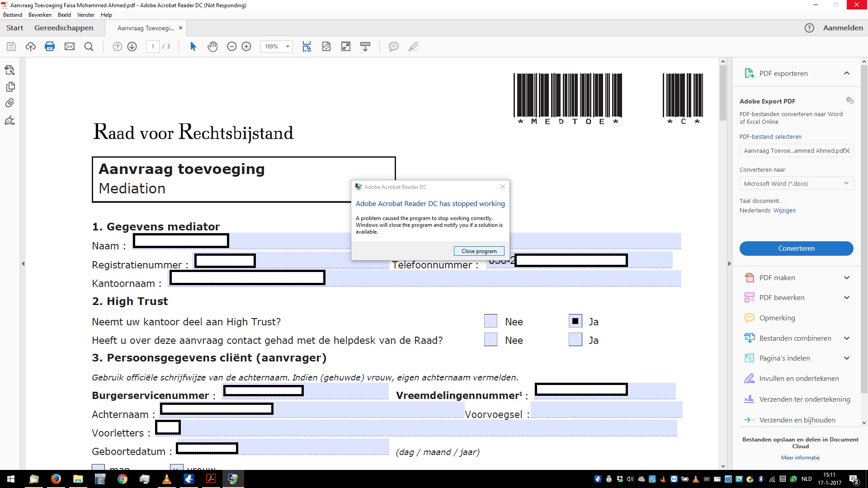The image size is (868, 488).
Task: Expand the Pagina's indelen section
Action: (x=847, y=358)
